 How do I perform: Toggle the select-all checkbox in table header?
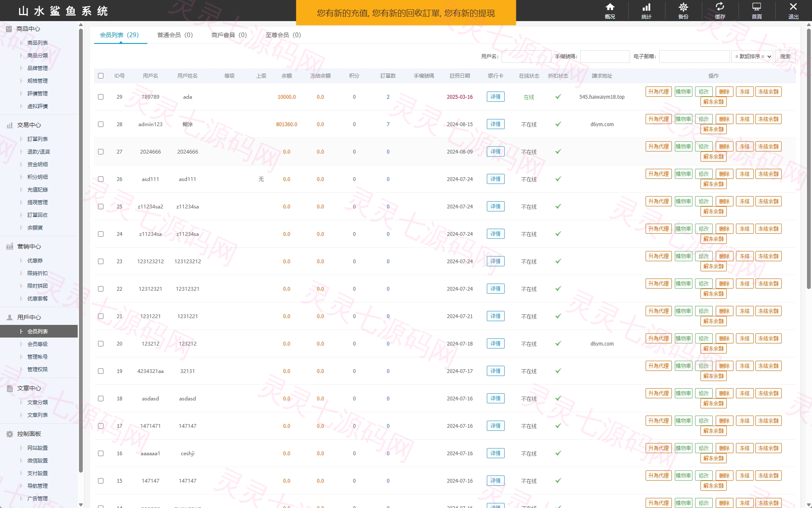tap(100, 76)
